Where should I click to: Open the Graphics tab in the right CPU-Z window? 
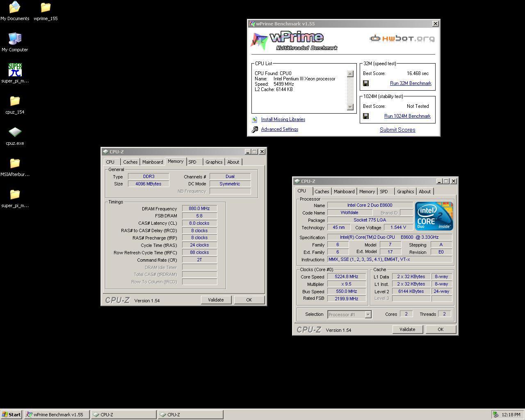(406, 192)
